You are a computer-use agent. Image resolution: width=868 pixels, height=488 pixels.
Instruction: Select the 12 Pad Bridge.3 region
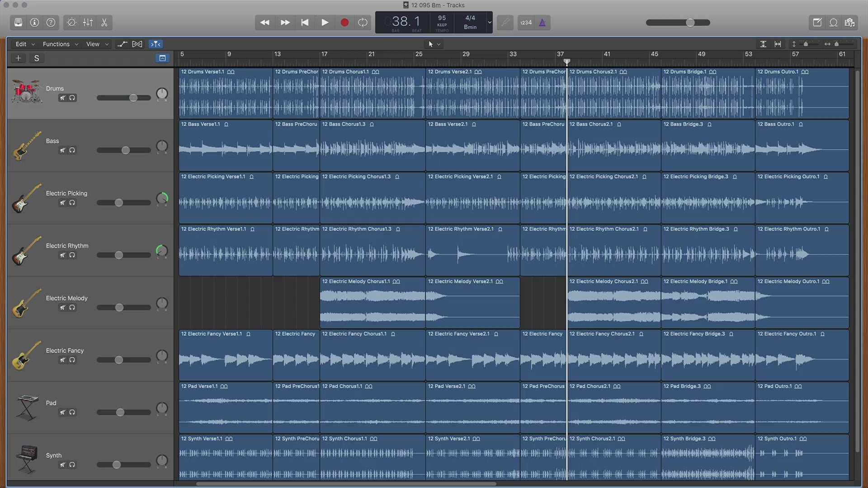point(708,408)
